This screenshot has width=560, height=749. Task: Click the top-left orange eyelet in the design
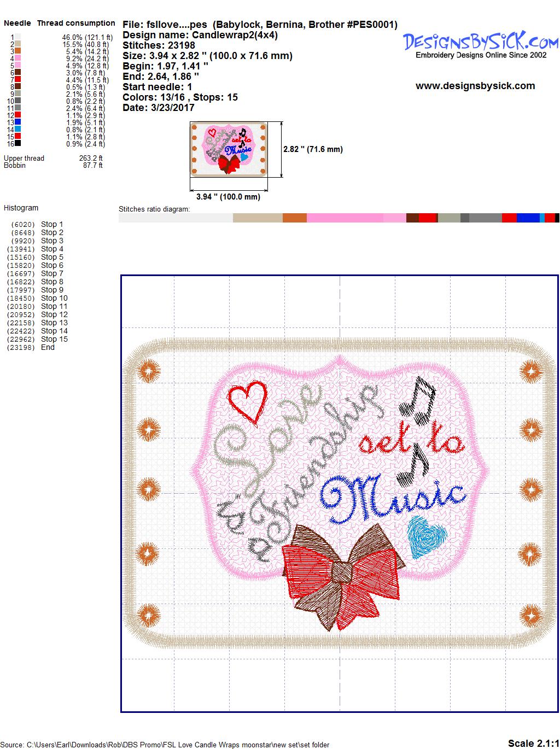coord(148,373)
